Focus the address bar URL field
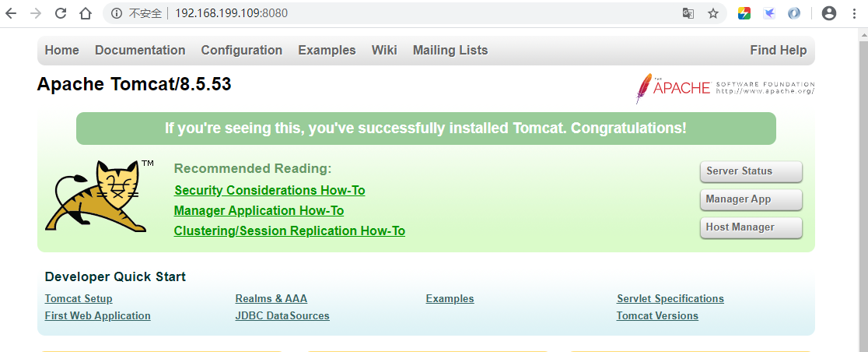Screen dimensions: 868x352 pyautogui.click(x=389, y=13)
